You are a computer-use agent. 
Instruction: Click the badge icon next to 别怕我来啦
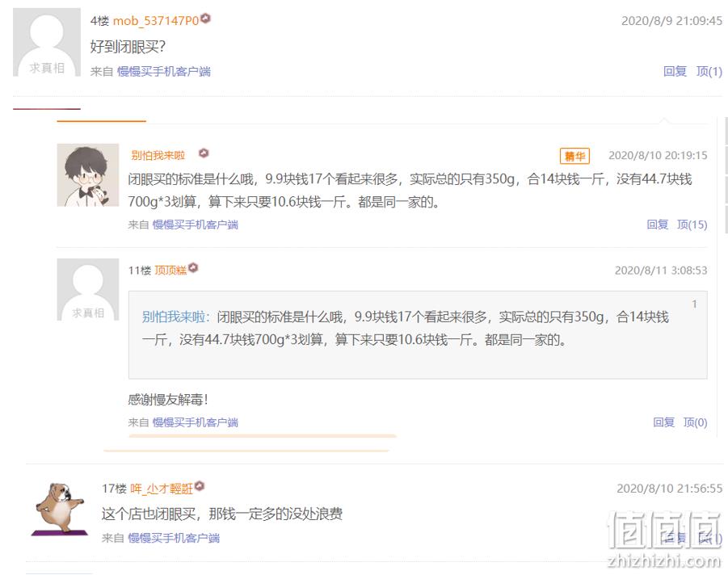pyautogui.click(x=204, y=153)
